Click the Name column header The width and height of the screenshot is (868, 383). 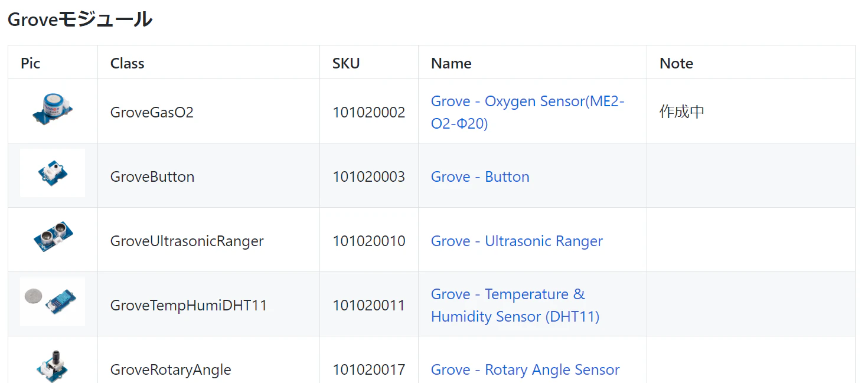coord(451,63)
